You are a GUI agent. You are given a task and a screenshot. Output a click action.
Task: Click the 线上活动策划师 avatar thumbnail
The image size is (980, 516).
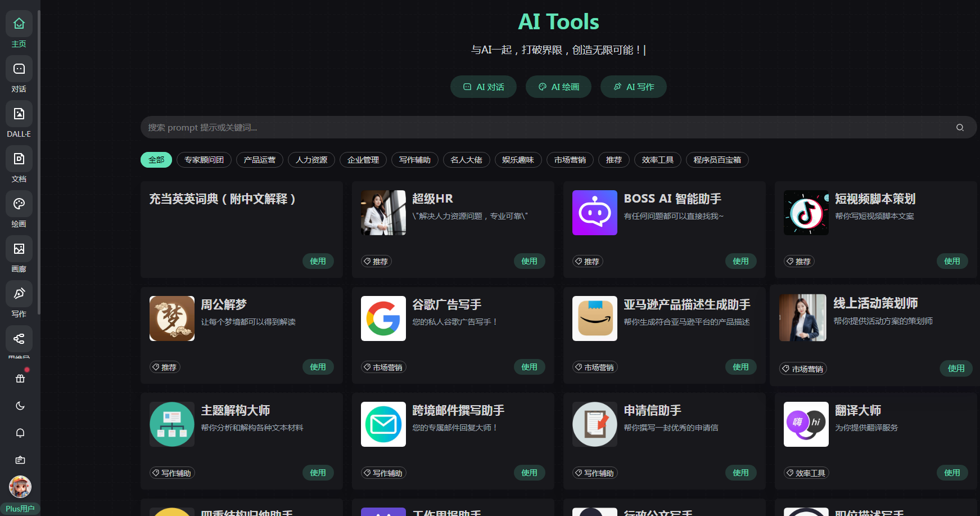(x=803, y=318)
